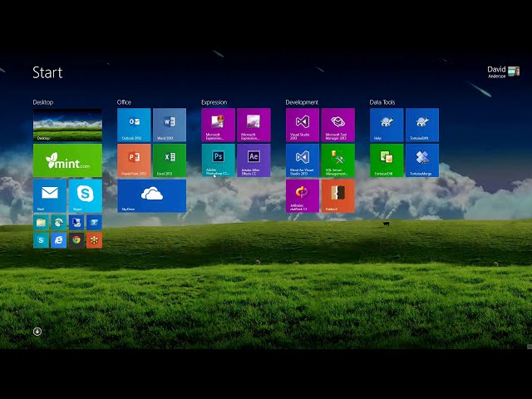Click the Development group label

[x=302, y=102]
